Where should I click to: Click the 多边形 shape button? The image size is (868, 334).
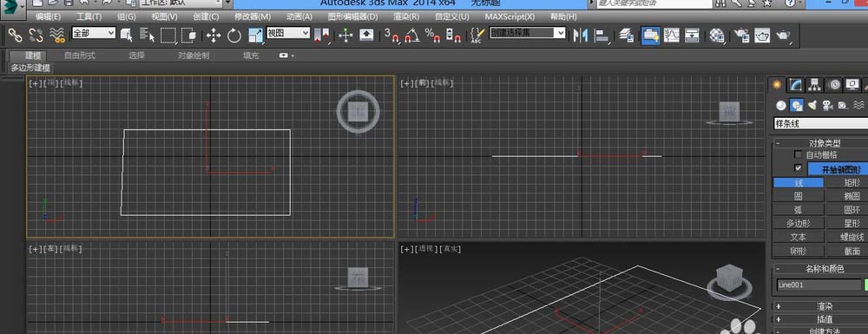[x=799, y=224]
